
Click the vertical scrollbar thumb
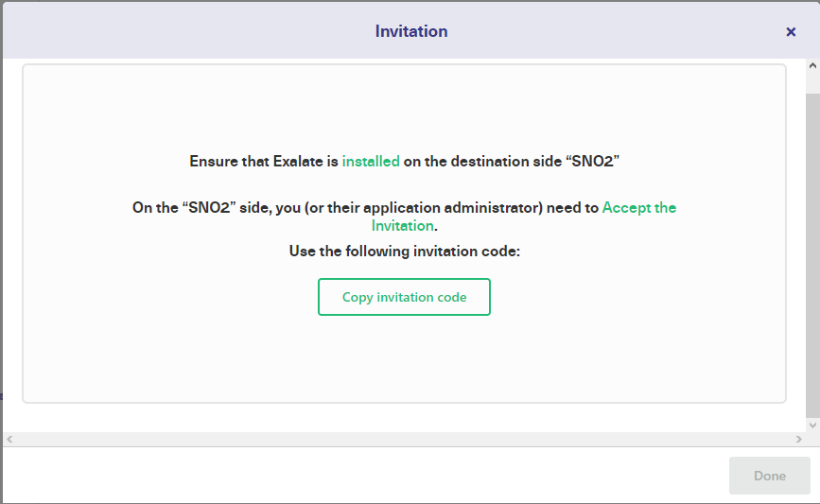click(x=812, y=255)
